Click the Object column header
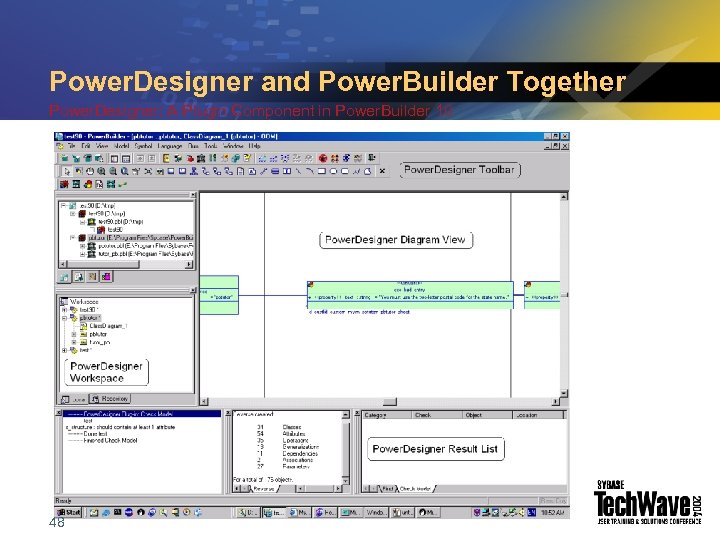This screenshot has width=720, height=540. pos(487,415)
